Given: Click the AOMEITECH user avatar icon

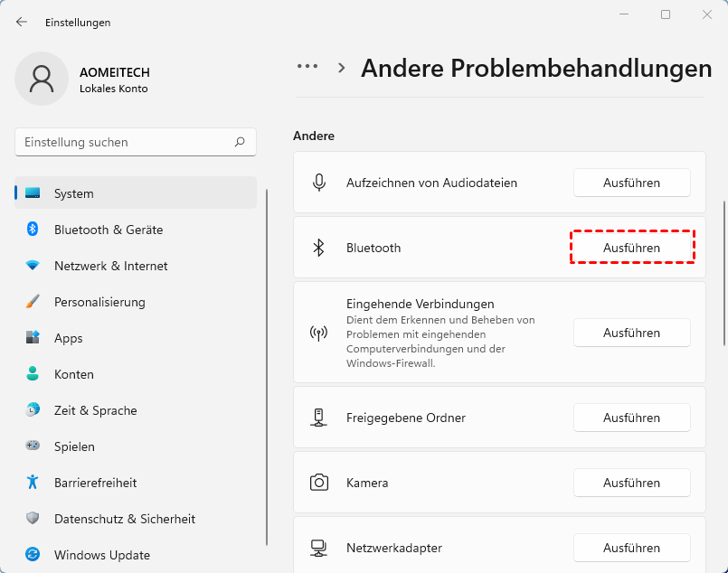Looking at the screenshot, I should coord(42,79).
